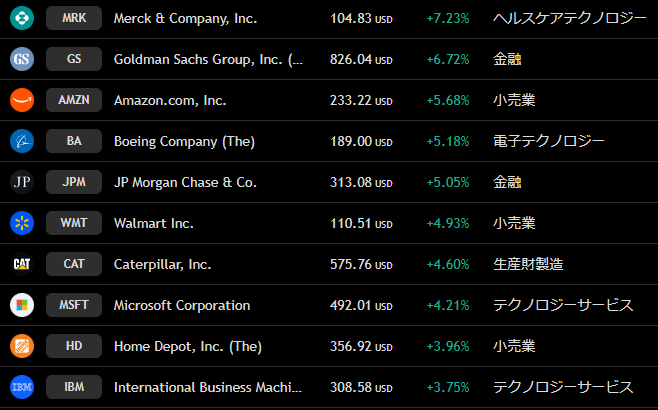Click the Merck company logo icon
The height and width of the screenshot is (410, 658).
click(22, 18)
